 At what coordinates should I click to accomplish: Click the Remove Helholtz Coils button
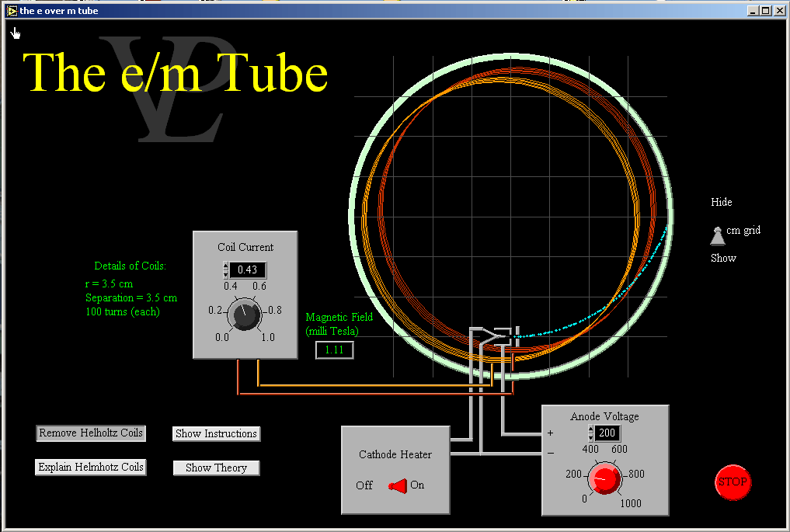coord(91,433)
